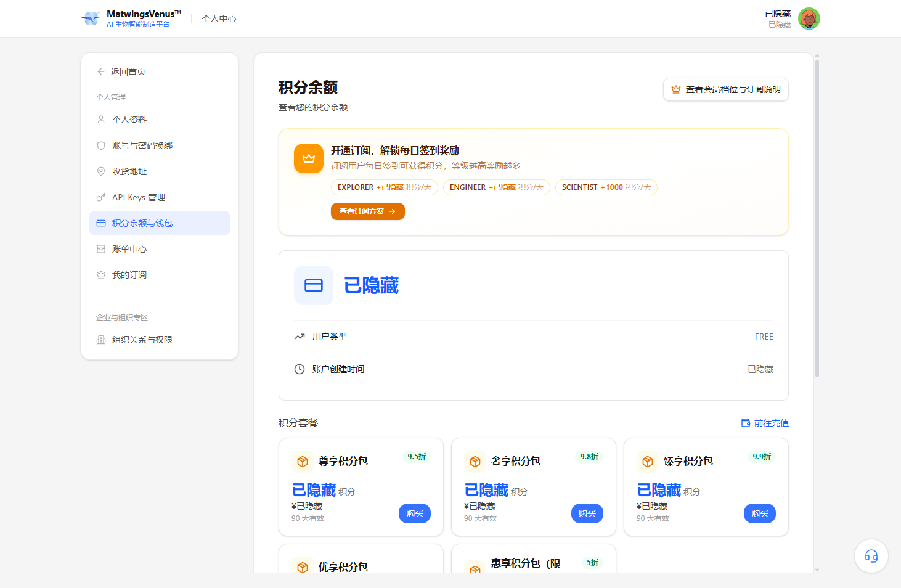Open 组织关系与权限 in sidebar
This screenshot has width=901, height=588.
[x=160, y=340]
